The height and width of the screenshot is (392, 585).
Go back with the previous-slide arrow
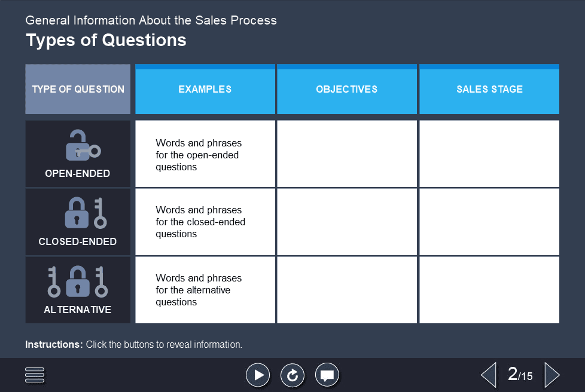(488, 375)
